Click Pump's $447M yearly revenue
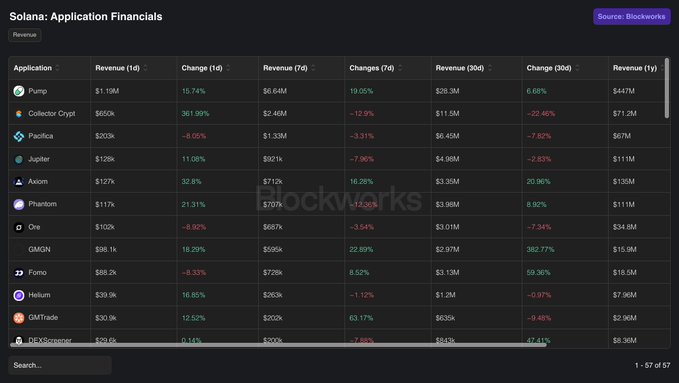The height and width of the screenshot is (383, 679). click(624, 91)
